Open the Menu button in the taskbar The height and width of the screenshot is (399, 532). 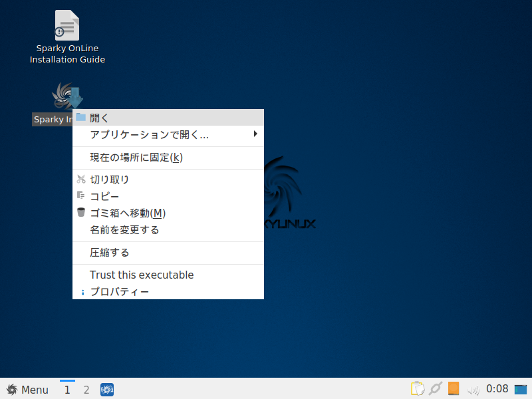(x=27, y=390)
